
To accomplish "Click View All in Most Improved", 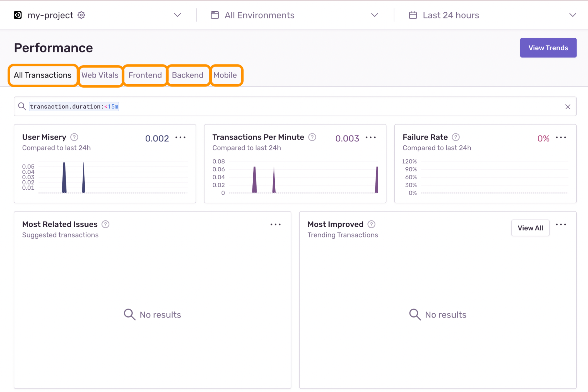I will [x=530, y=228].
